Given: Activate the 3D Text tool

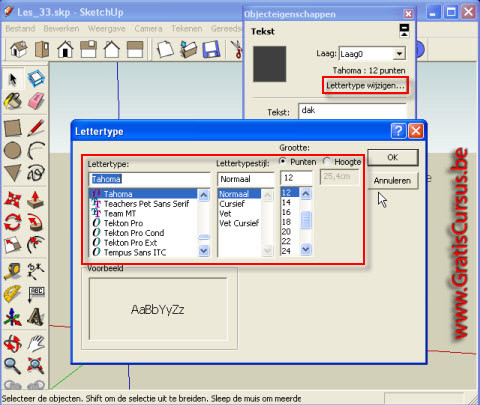Looking at the screenshot, I should click(36, 317).
